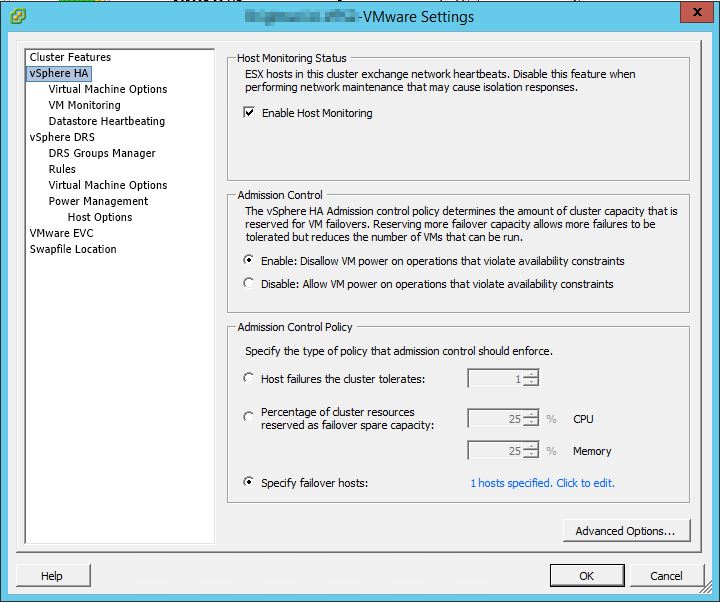Increase host failures tolerated value
The width and height of the screenshot is (720, 603).
[x=531, y=374]
